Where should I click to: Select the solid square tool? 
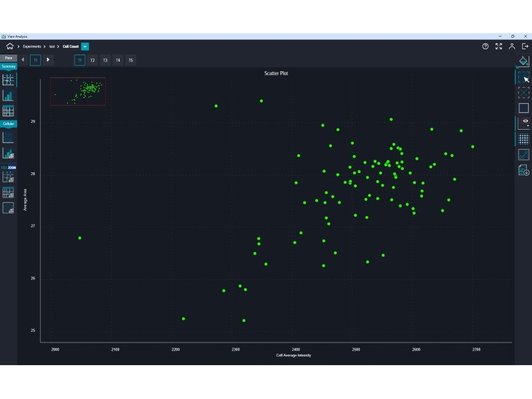click(523, 108)
